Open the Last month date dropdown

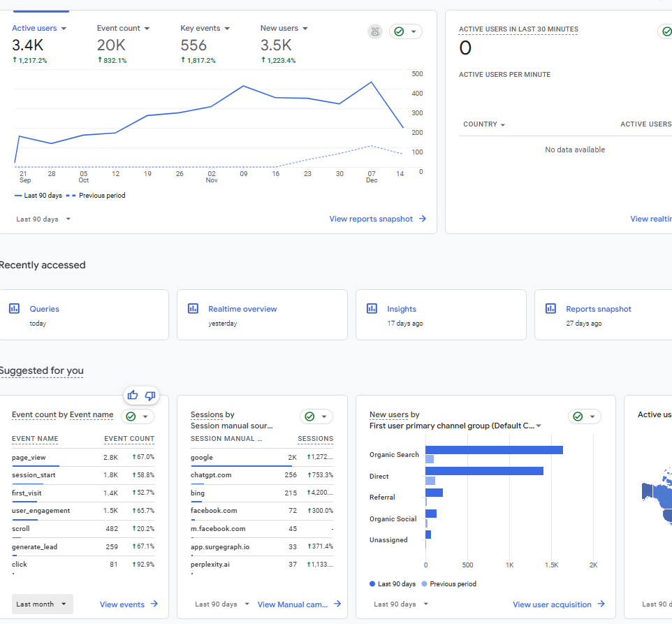tap(43, 604)
